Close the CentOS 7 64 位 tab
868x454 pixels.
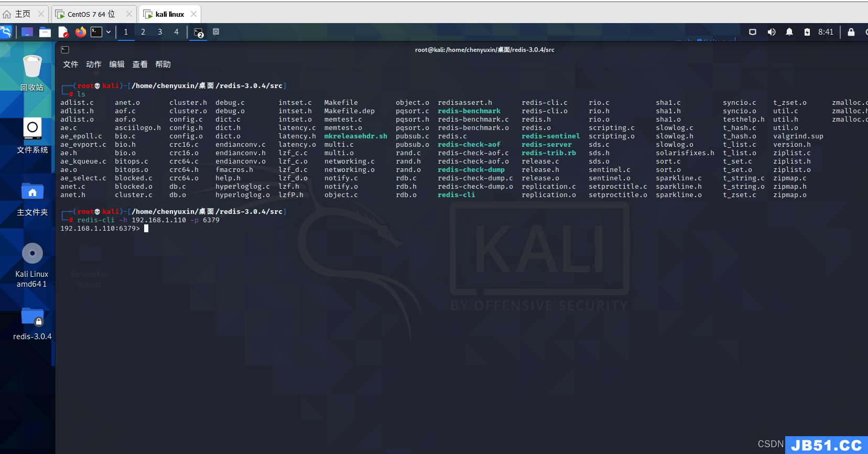click(129, 14)
